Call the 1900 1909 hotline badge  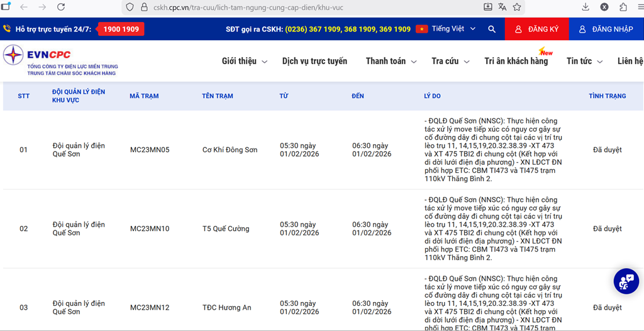122,29
